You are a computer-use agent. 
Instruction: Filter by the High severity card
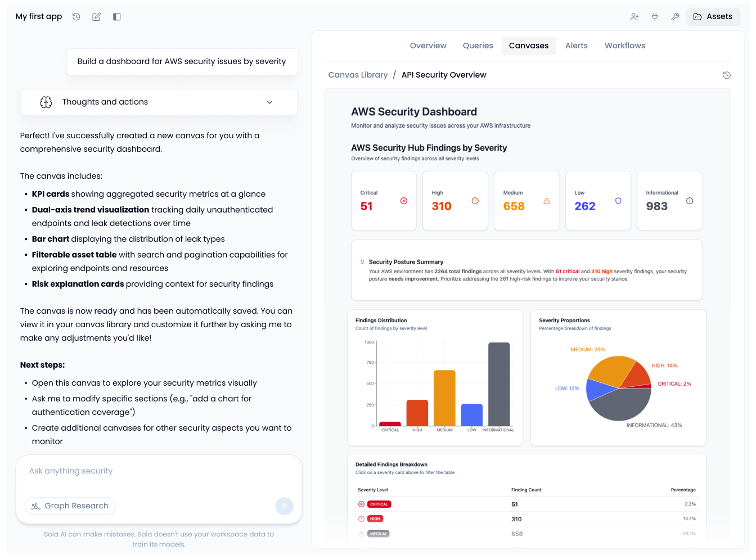455,201
